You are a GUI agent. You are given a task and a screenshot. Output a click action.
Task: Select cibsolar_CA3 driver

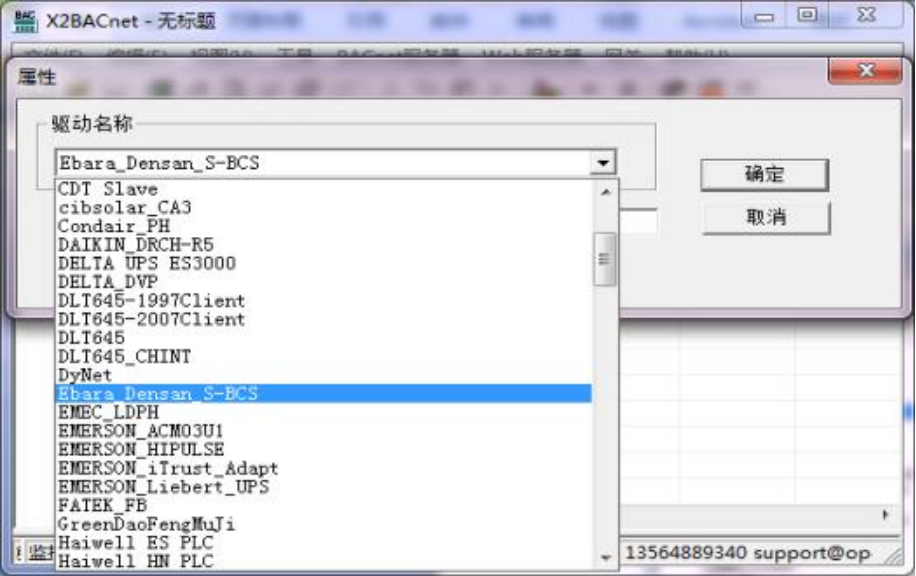[324, 208]
